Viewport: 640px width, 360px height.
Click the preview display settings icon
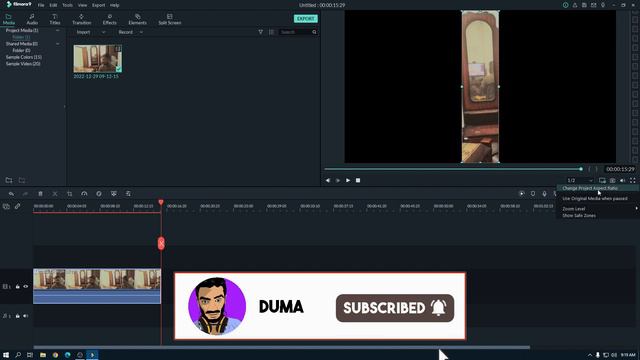click(602, 180)
